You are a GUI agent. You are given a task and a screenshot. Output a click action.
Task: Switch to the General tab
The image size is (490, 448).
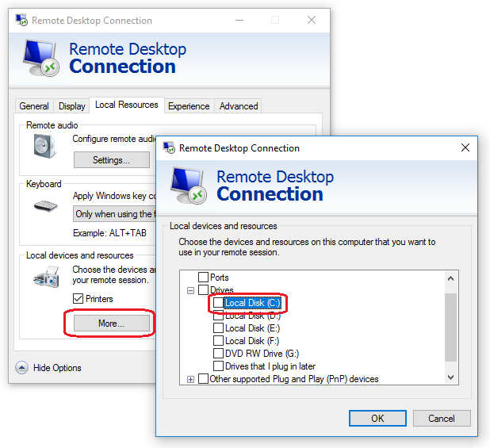(x=34, y=106)
